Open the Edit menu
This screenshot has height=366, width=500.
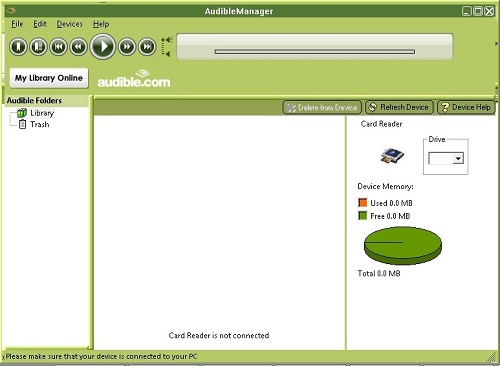tap(40, 24)
